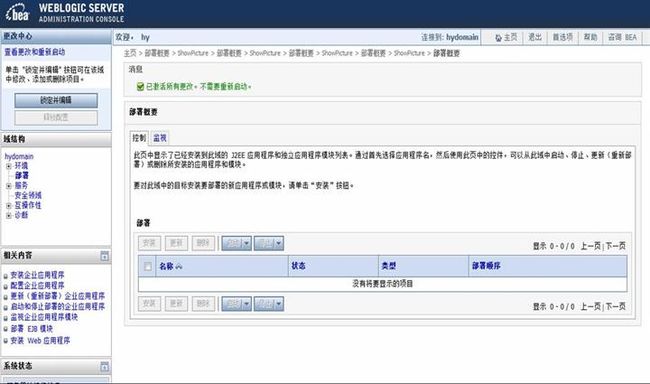The height and width of the screenshot is (384, 650).
Task: Open the 启动 dropdown above the table
Action: click(236, 243)
